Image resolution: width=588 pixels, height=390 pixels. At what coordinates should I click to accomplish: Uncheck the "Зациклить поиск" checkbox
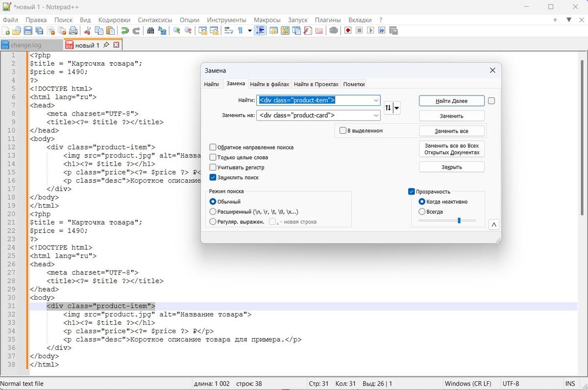click(213, 177)
